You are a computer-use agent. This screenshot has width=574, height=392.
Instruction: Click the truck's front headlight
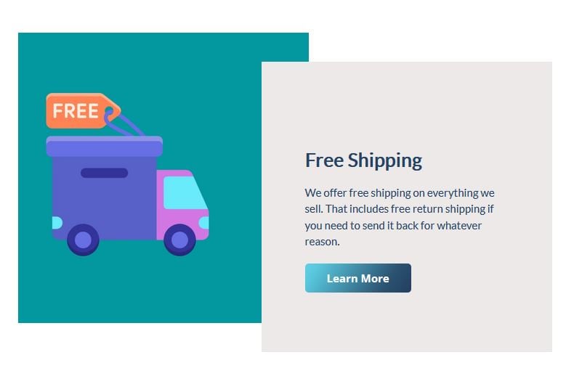204,223
